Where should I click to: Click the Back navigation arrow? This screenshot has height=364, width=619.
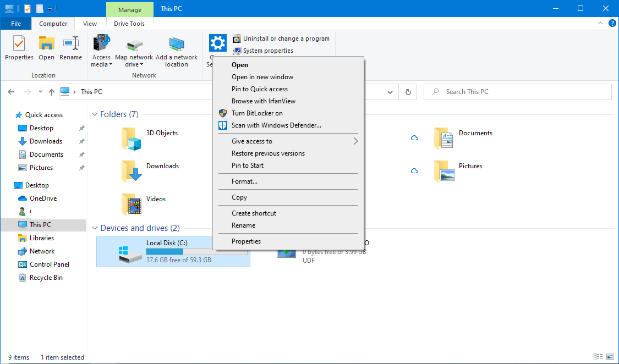(x=11, y=92)
